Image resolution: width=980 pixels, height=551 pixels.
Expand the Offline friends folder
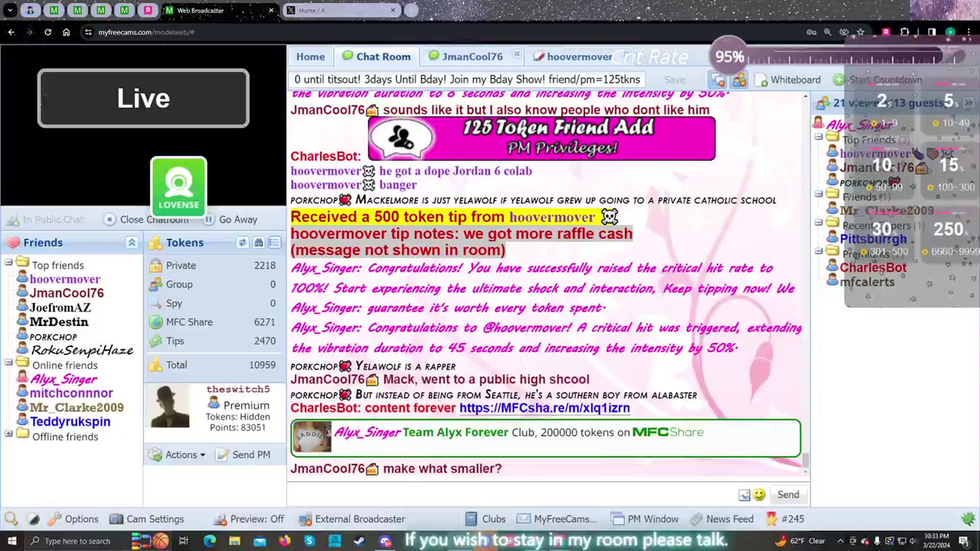(9, 434)
